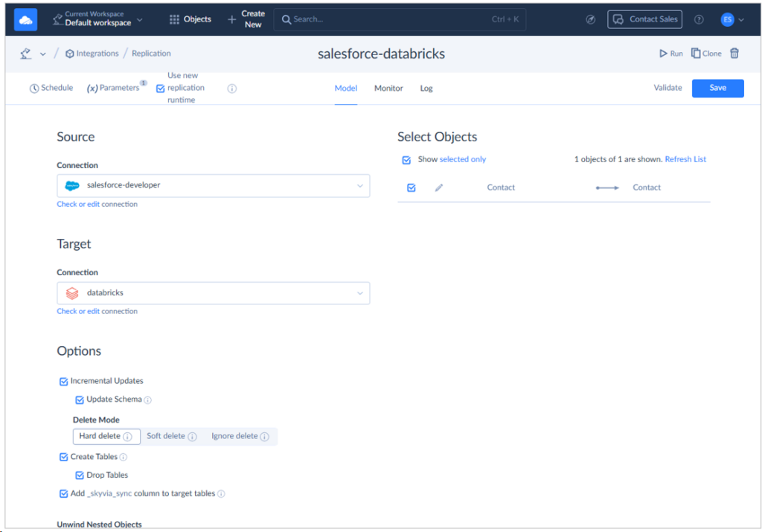This screenshot has height=532, width=762.
Task: Click the _skyvia_sync column info icon
Action: coord(221,494)
